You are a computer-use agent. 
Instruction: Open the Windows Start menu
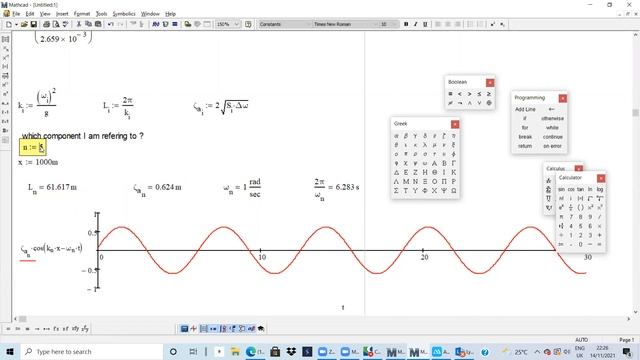10,351
